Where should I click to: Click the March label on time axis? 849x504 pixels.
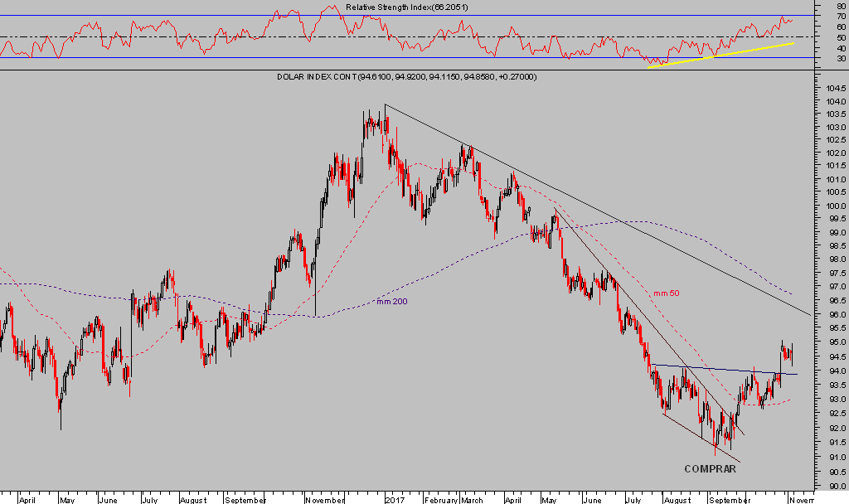coord(473,501)
